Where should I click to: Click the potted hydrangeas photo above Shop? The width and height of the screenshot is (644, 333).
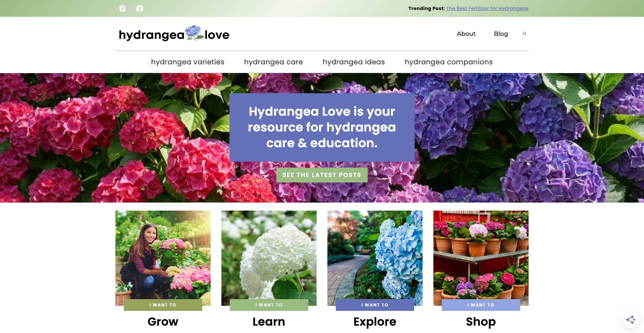[481, 255]
